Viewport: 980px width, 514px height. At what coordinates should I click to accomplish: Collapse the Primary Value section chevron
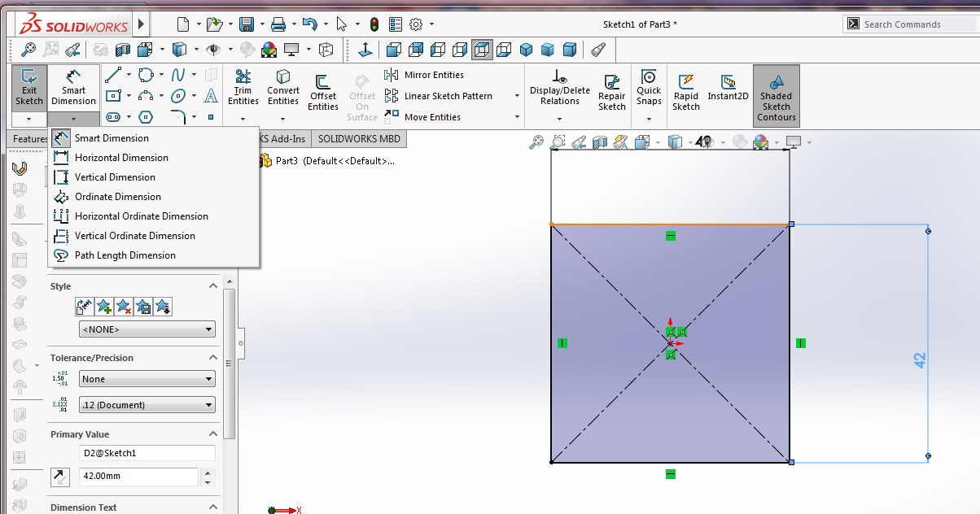coord(213,433)
